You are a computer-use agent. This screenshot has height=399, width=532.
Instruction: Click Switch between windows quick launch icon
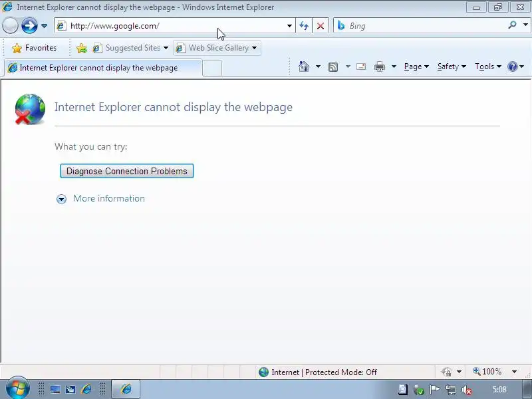pos(70,389)
